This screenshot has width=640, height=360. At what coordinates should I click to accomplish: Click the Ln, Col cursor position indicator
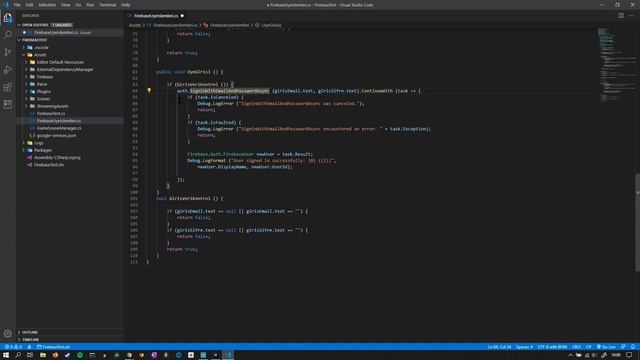(x=499, y=347)
